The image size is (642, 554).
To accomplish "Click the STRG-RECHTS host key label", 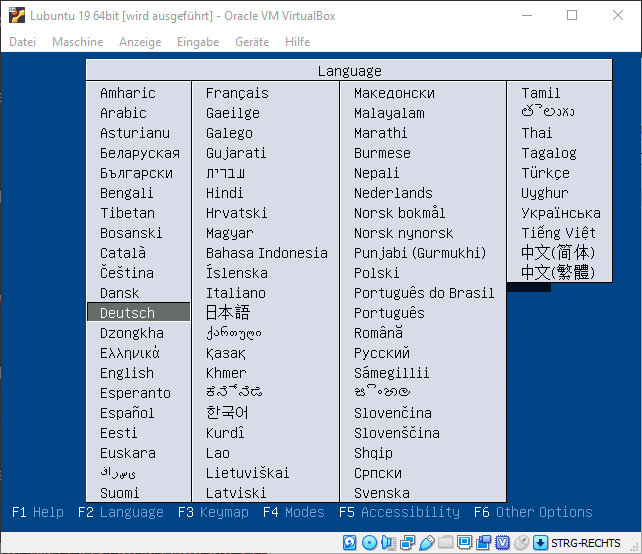I will coord(586,543).
